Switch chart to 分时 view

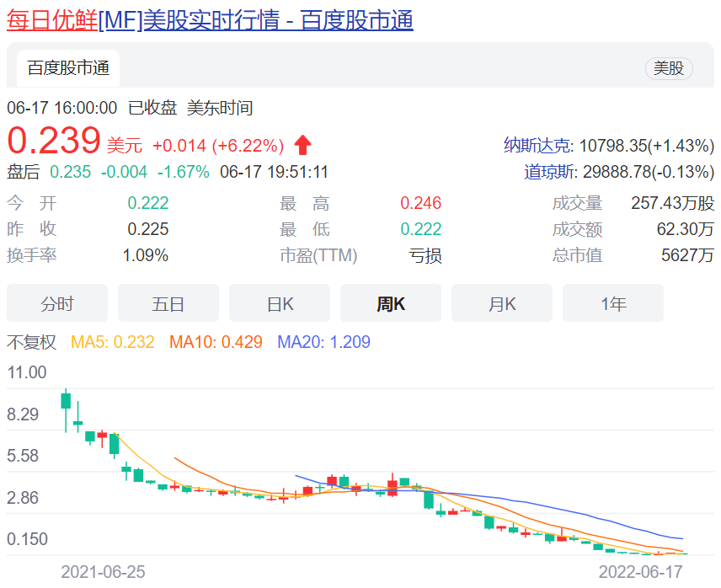57,303
